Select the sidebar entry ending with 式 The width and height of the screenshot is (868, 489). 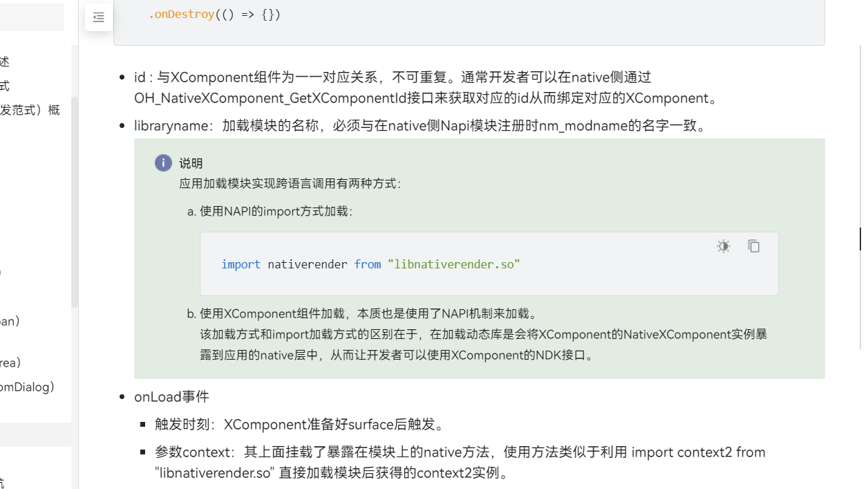5,86
